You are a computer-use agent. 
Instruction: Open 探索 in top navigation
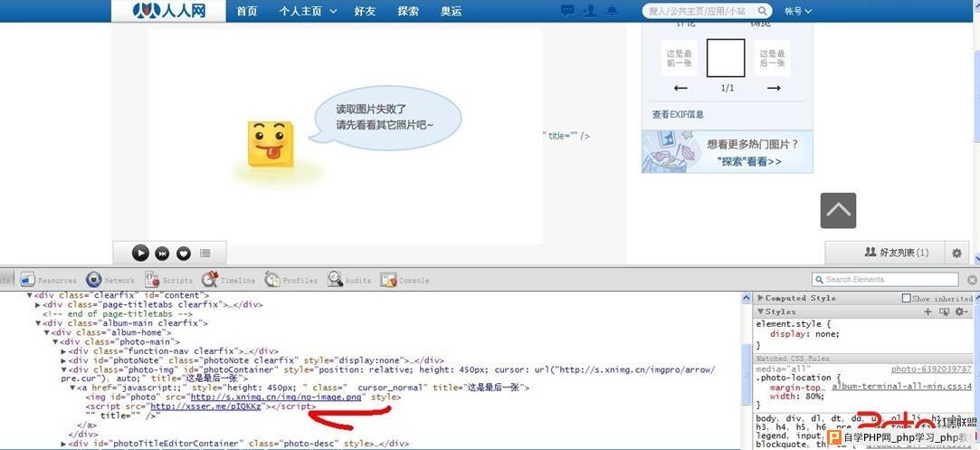(407, 11)
